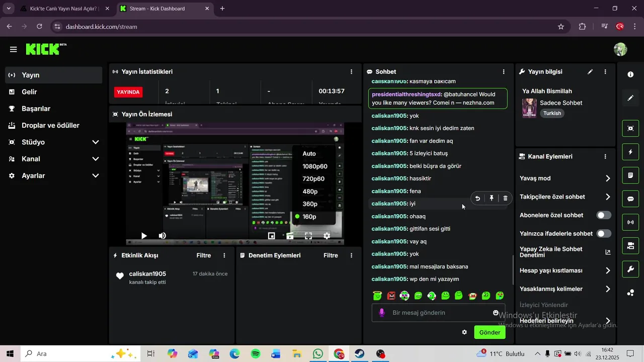This screenshot has height=362, width=644.
Task: Open three-dot menu of Kanal Eylemleri panel
Action: (x=605, y=157)
